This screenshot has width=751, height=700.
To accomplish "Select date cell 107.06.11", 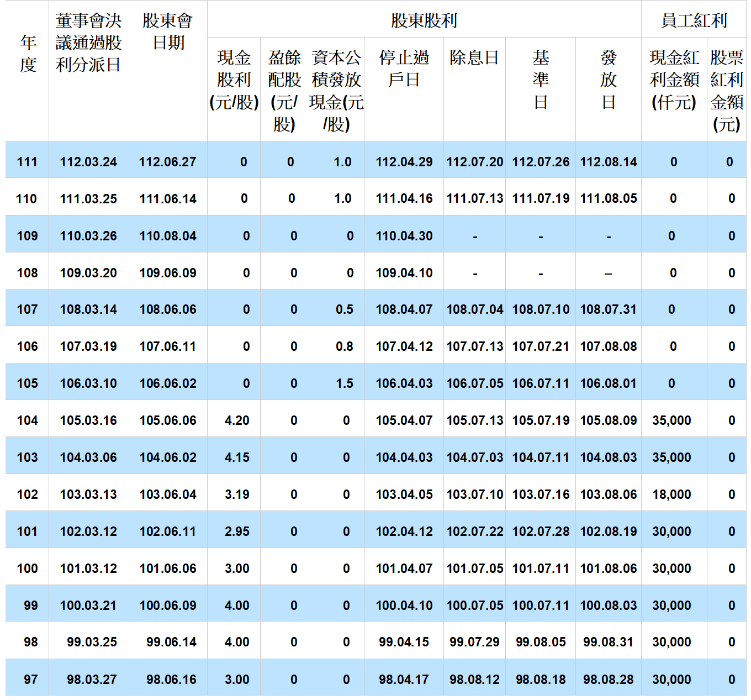I will click(168, 346).
